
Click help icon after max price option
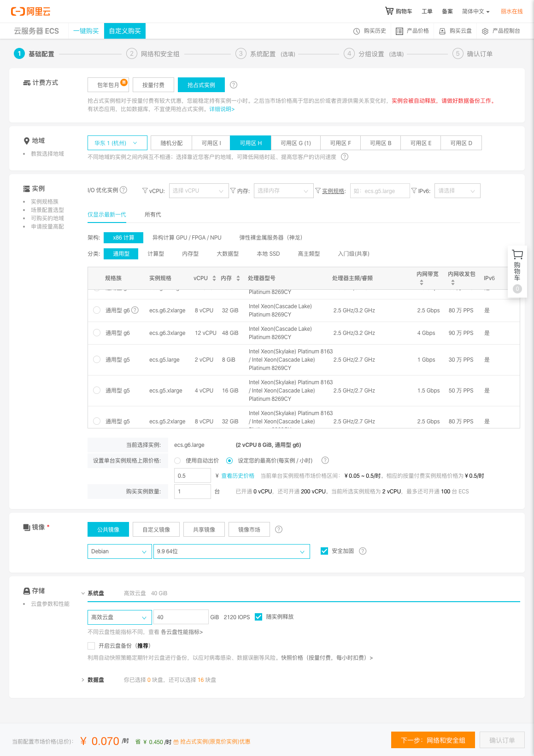coord(325,460)
